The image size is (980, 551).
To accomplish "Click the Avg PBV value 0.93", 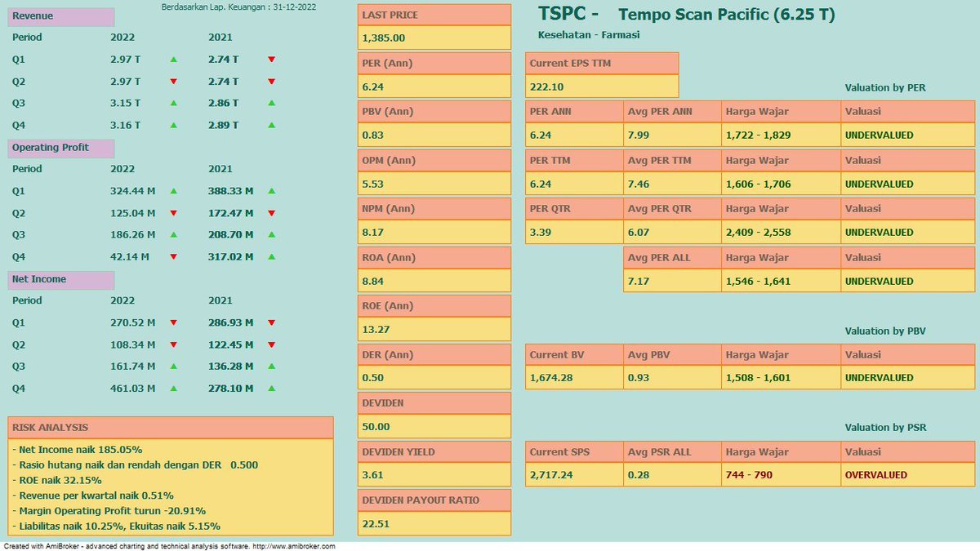I will tap(672, 378).
